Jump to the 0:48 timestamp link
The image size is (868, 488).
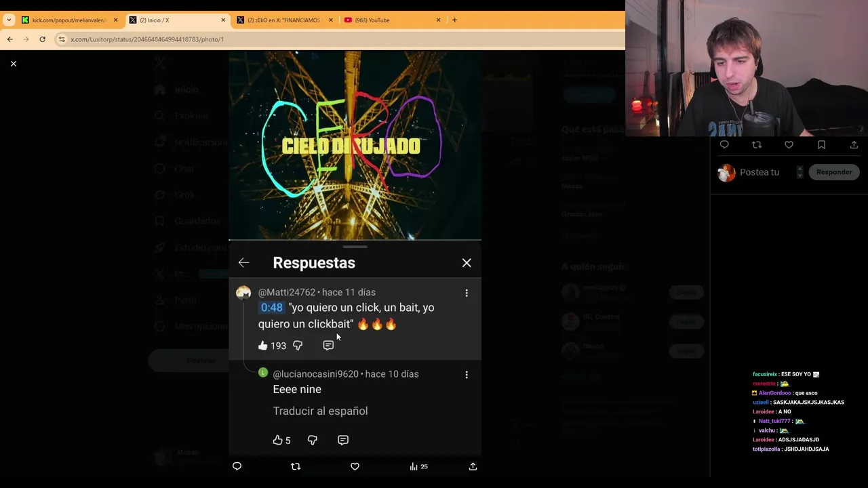tap(271, 308)
